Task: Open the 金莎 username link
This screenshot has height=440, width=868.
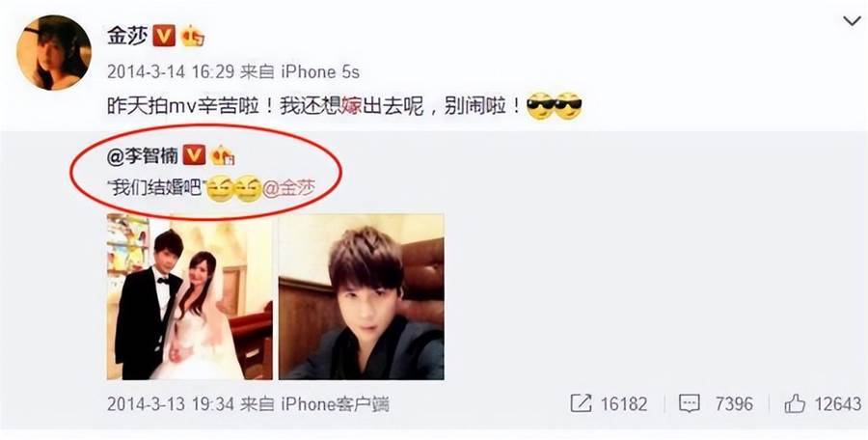Action: [128, 37]
